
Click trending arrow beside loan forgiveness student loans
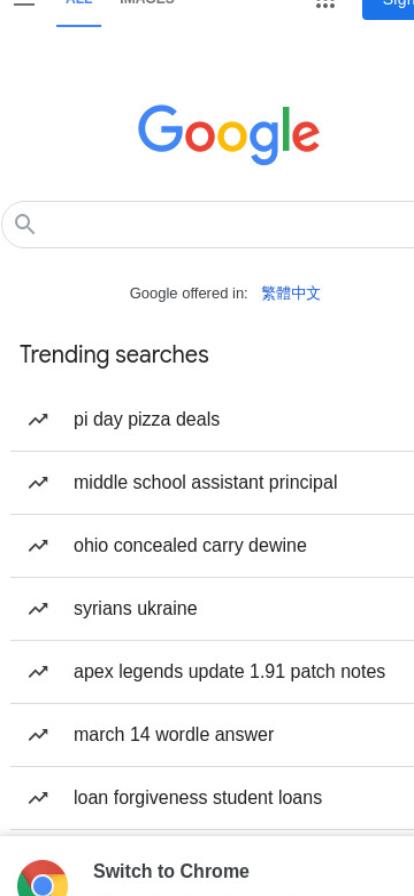[x=38, y=798]
